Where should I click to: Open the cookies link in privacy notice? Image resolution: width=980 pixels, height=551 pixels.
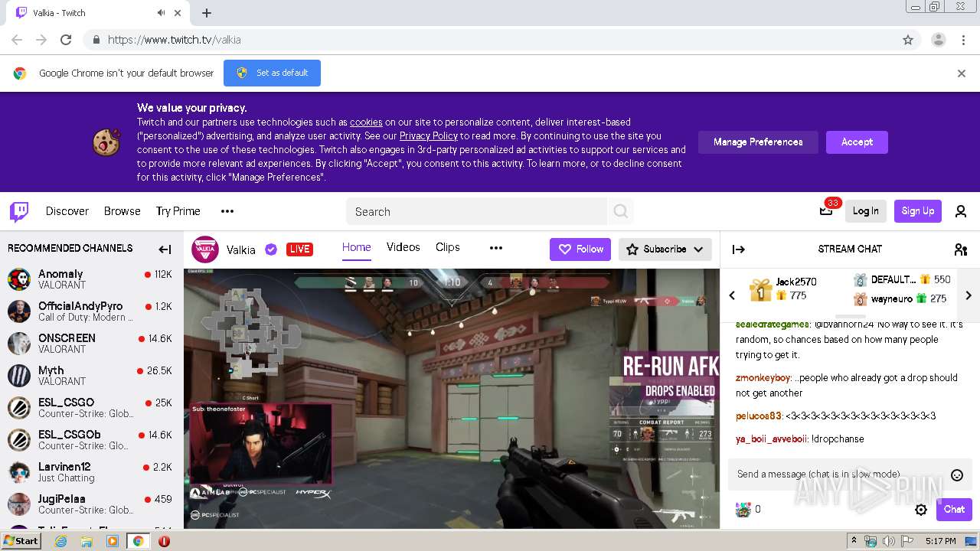click(366, 122)
